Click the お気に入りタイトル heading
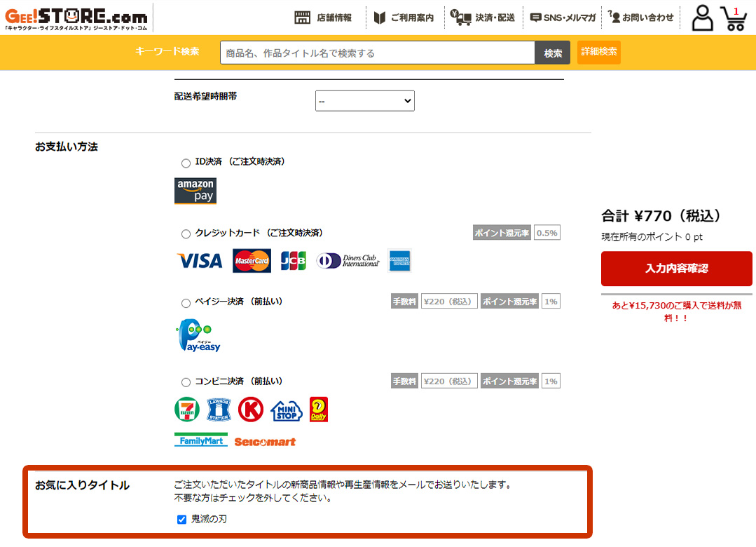 click(x=83, y=486)
